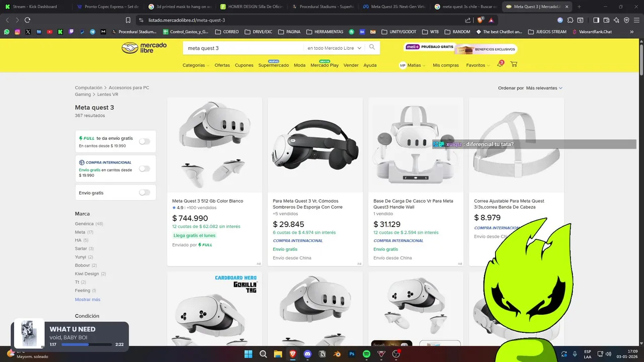
Task: Click the Brave Rewards triangle icon
Action: (491, 20)
